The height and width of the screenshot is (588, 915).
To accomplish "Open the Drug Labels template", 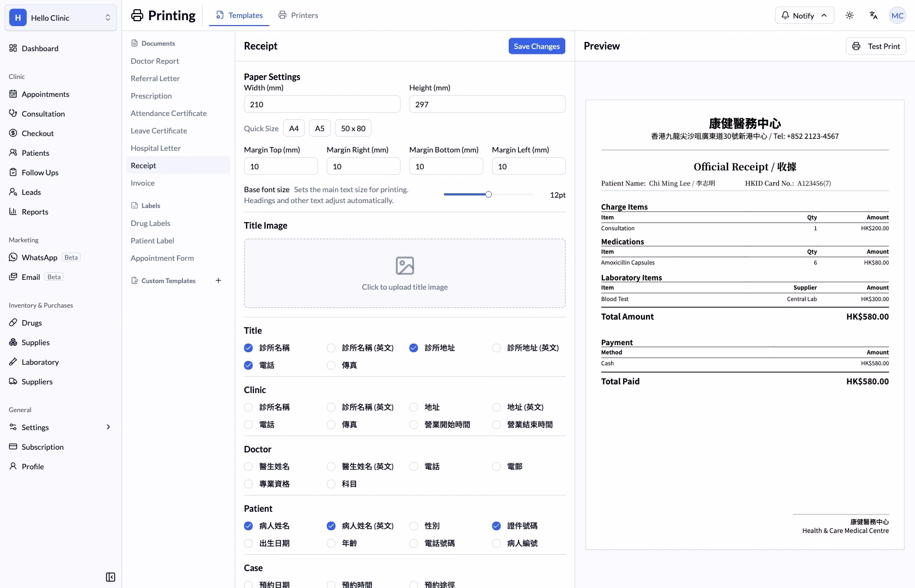I will [x=178, y=223].
